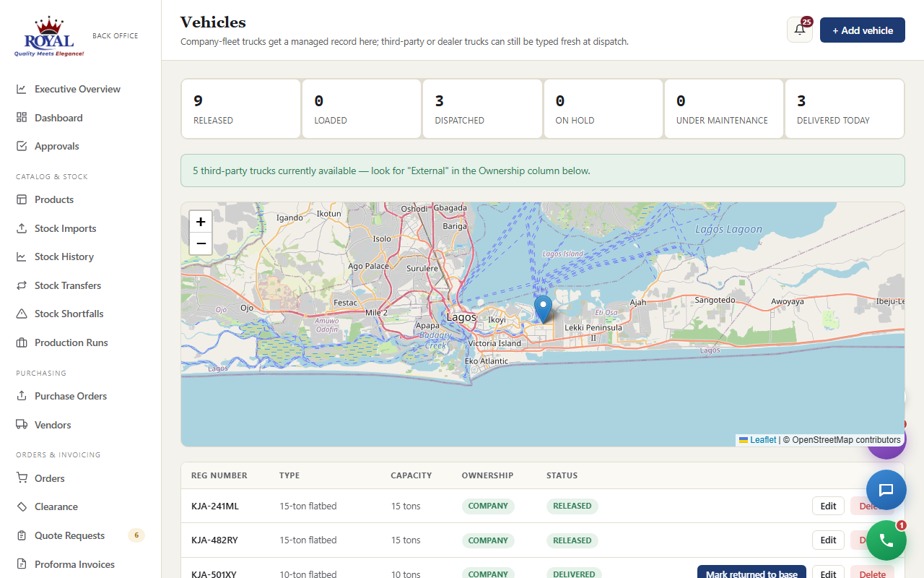Select the Delivered Today count card
The height and width of the screenshot is (578, 924).
coord(845,108)
